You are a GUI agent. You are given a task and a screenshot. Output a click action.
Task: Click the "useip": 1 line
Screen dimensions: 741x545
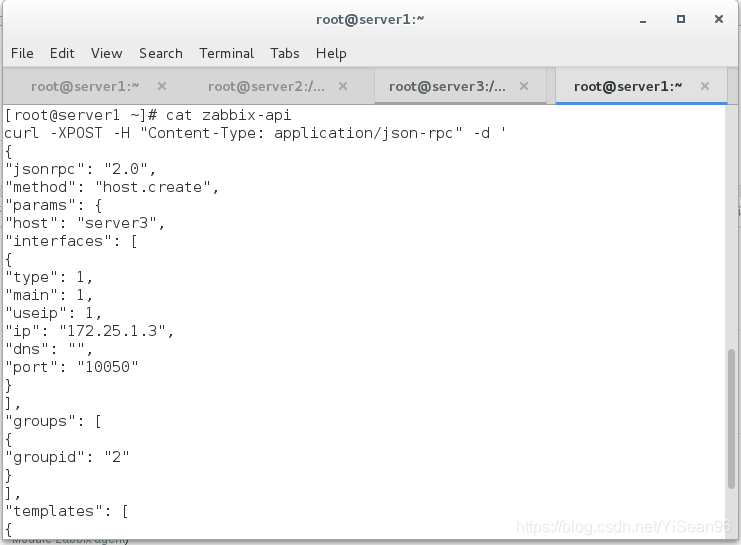pyautogui.click(x=53, y=313)
